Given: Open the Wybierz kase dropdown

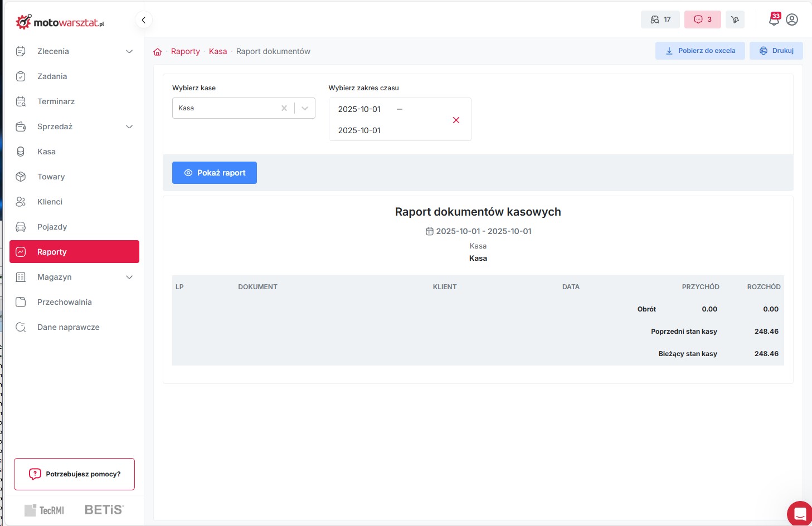Looking at the screenshot, I should pos(305,108).
